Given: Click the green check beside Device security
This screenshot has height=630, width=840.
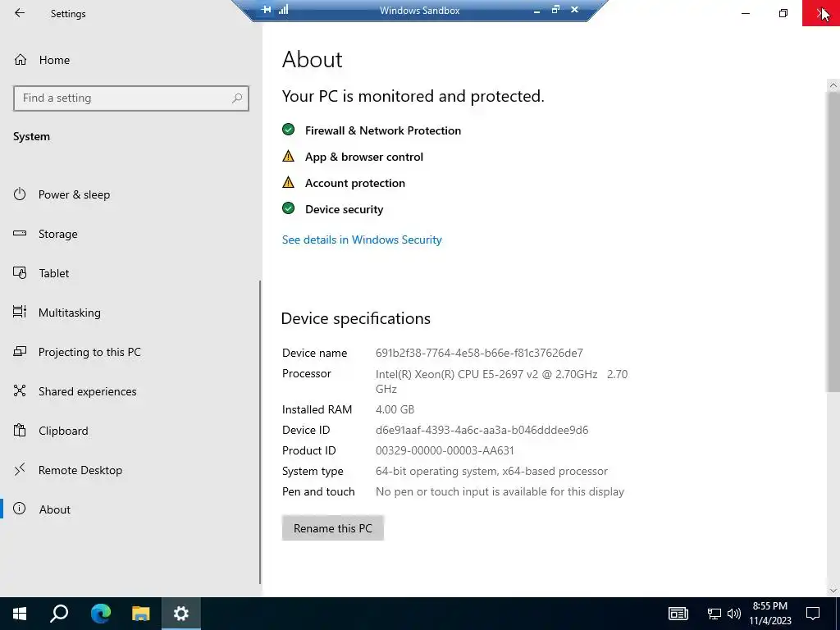Looking at the screenshot, I should 288,208.
